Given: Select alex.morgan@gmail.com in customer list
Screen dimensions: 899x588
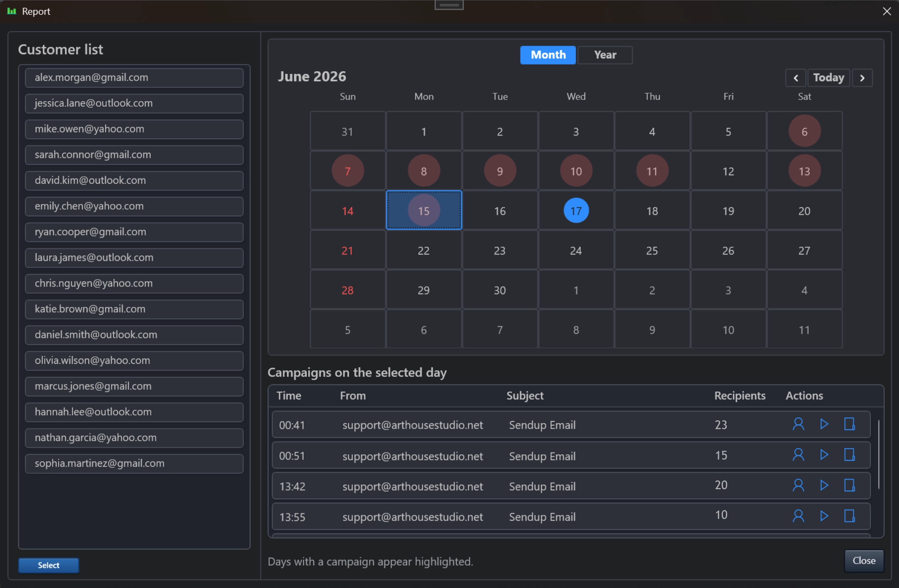Looking at the screenshot, I should point(134,78).
